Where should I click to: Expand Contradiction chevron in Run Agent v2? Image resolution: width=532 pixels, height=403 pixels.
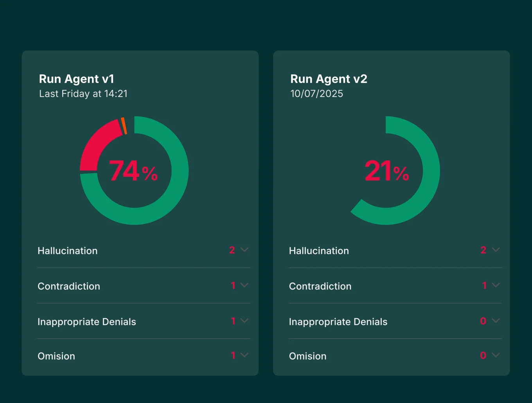pos(496,285)
